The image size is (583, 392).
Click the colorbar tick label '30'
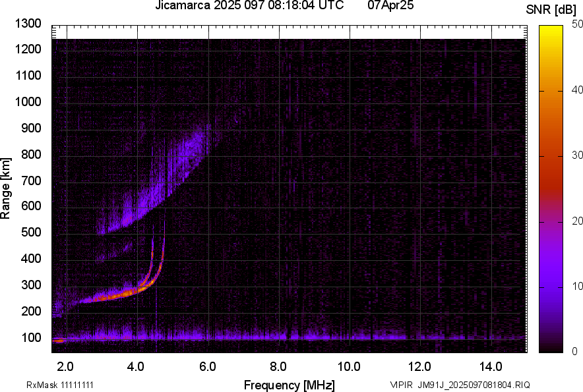click(x=578, y=155)
